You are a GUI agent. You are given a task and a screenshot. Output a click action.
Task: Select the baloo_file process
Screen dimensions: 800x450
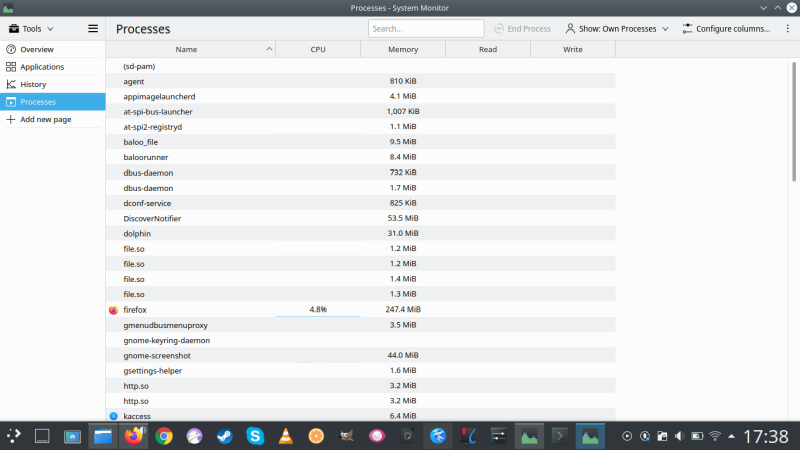tap(361, 142)
